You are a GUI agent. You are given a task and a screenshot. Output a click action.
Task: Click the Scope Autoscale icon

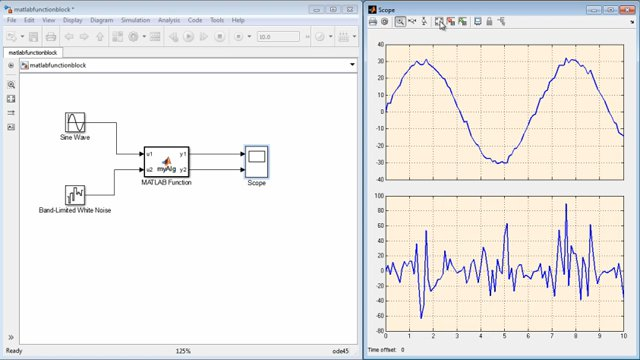tap(439, 22)
